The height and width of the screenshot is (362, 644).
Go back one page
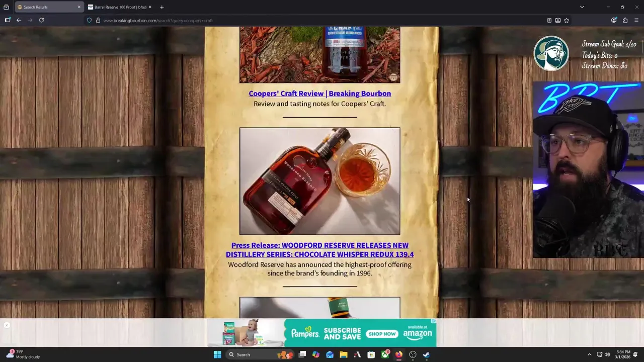click(19, 20)
